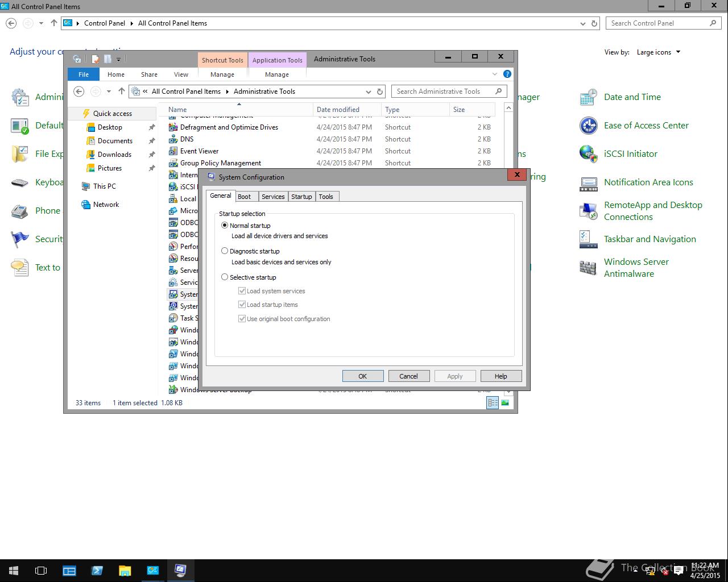The height and width of the screenshot is (582, 728).
Task: Click the Search Administrative Tools field
Action: point(449,92)
